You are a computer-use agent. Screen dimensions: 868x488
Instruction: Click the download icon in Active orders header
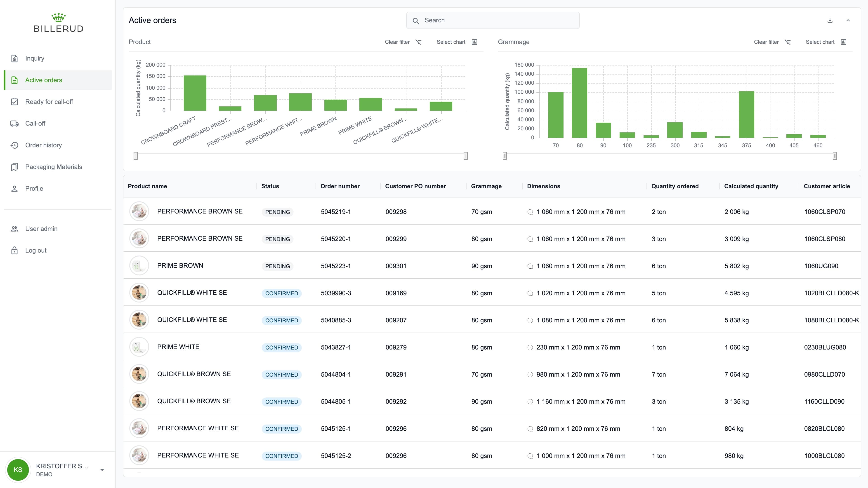tap(830, 21)
